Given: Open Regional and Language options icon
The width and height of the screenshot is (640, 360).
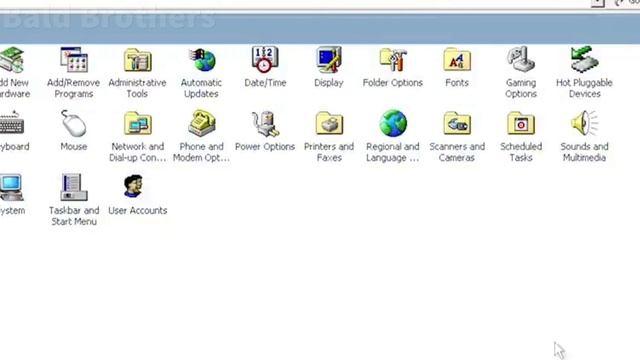Looking at the screenshot, I should coord(393,123).
